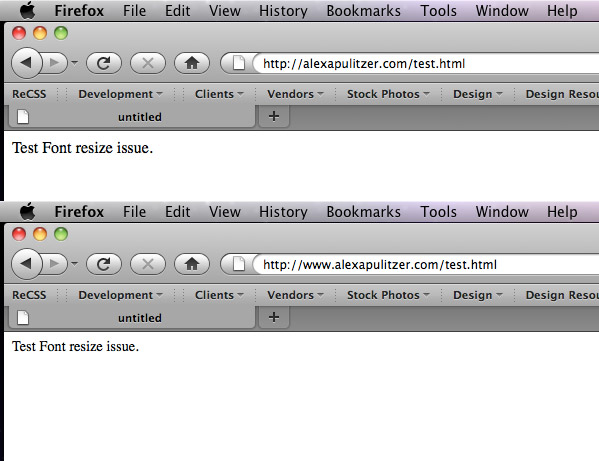Click Stop button in bottom Firefox window
Screen dimensions: 599x461
(148, 264)
